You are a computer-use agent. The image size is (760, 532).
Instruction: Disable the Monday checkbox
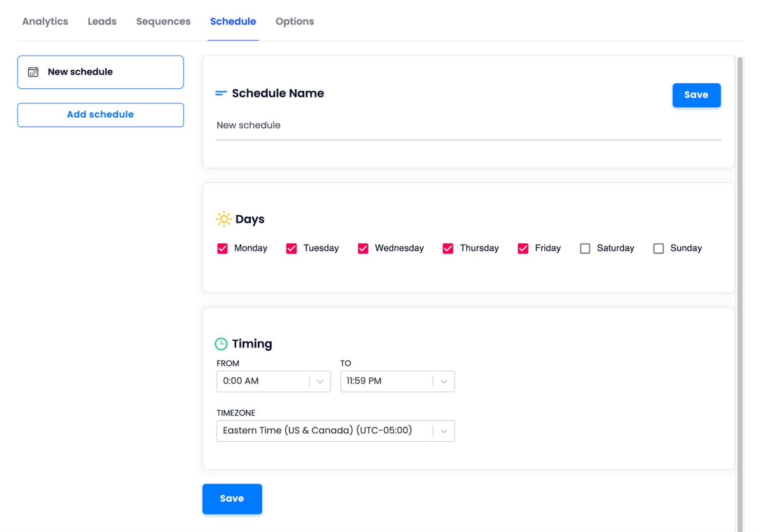point(222,248)
